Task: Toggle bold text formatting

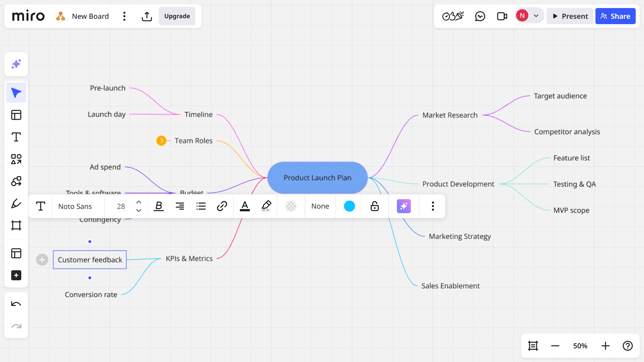Action: coord(159,206)
